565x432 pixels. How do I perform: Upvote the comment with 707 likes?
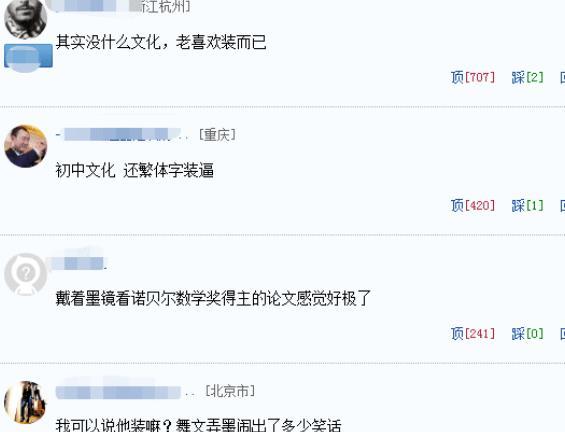[x=472, y=77]
